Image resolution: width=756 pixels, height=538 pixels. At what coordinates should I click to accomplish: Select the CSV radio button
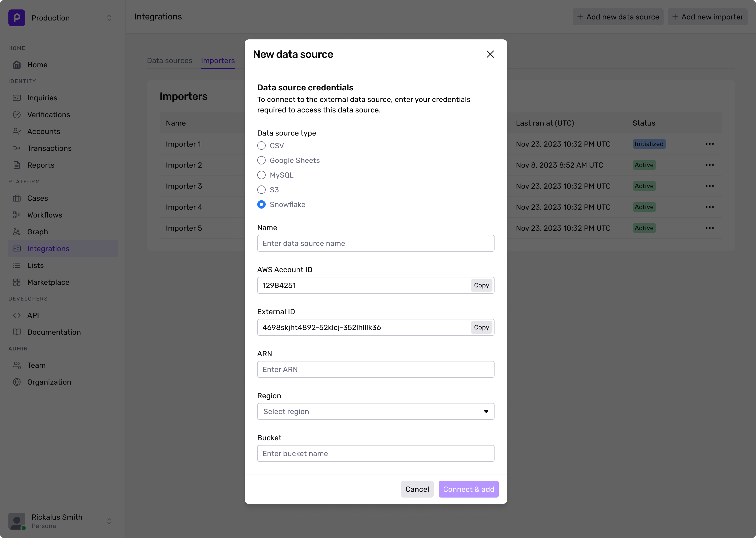coord(261,146)
